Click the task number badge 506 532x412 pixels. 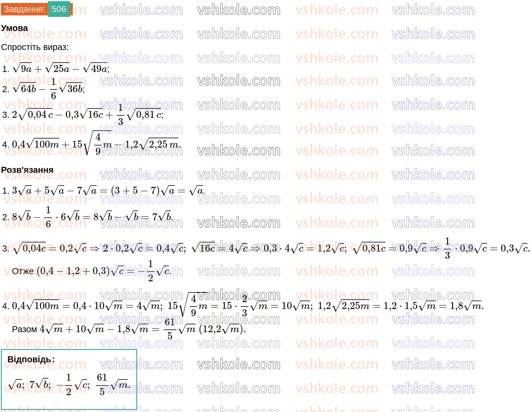(58, 9)
